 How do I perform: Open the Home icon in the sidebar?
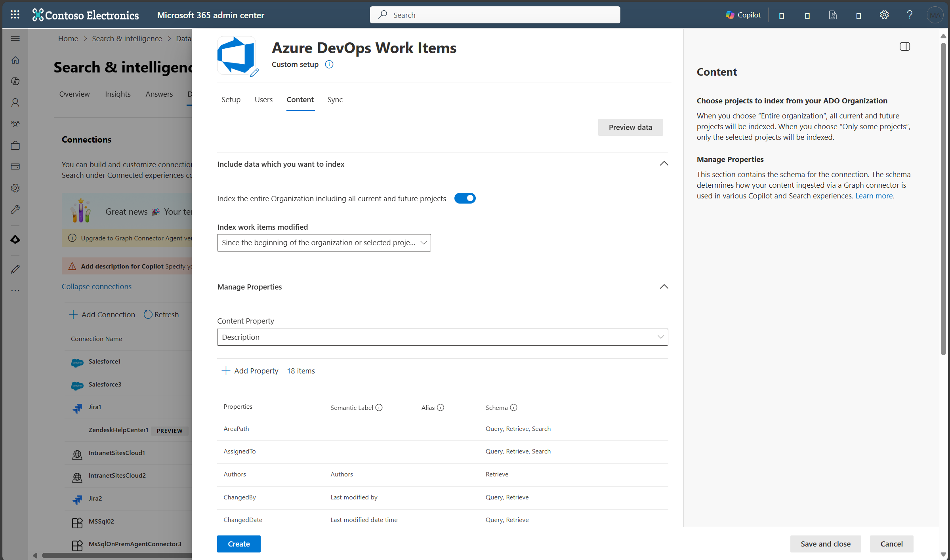[15, 60]
